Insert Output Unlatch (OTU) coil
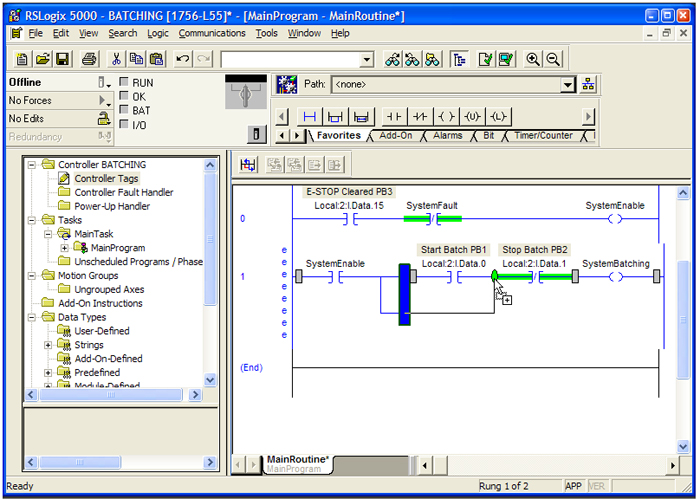The width and height of the screenshot is (700, 499). 472,117
